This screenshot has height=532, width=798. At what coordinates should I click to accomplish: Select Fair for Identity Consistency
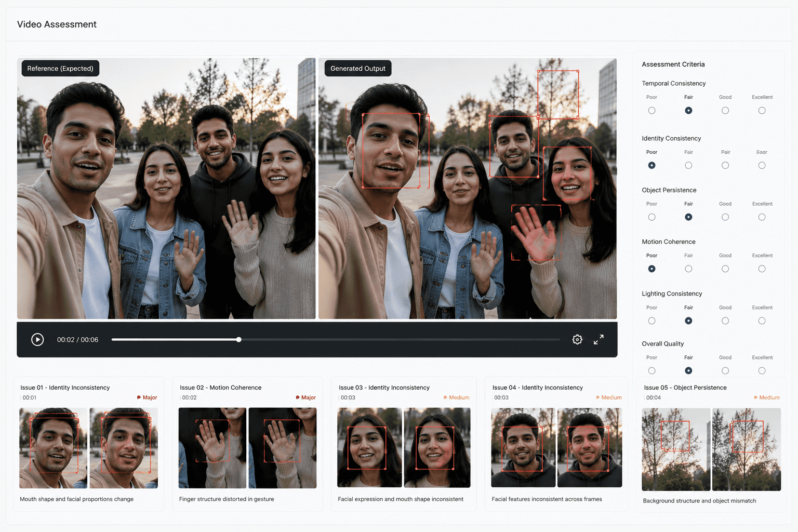(688, 165)
